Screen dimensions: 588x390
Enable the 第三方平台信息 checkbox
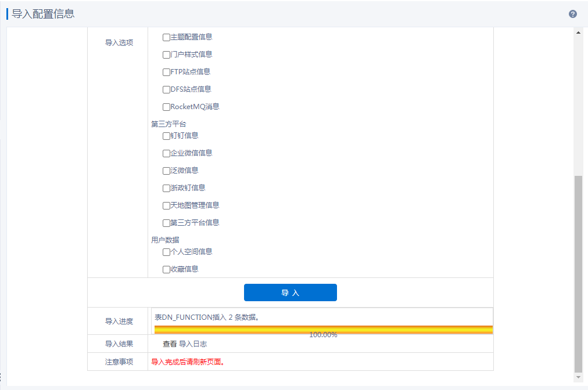click(x=166, y=223)
